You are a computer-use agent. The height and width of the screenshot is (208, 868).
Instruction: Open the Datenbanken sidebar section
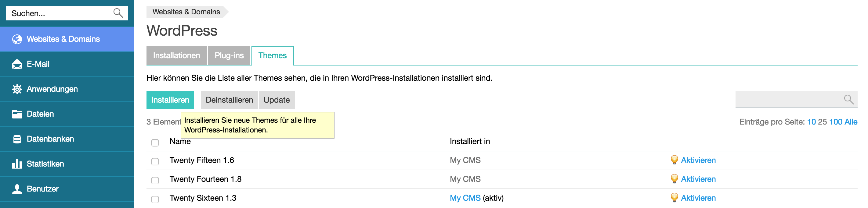click(x=67, y=139)
